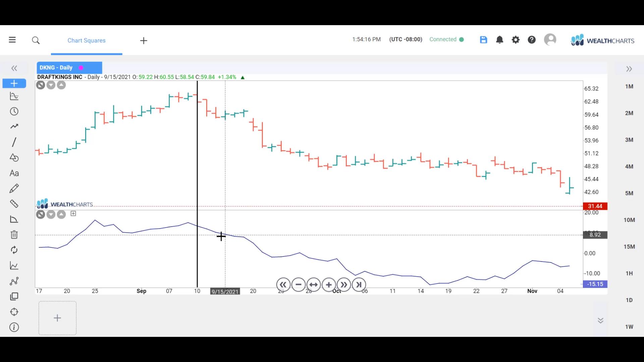This screenshot has width=644, height=362.
Task: Open the duplicate chart copy icon
Action: coord(14,297)
